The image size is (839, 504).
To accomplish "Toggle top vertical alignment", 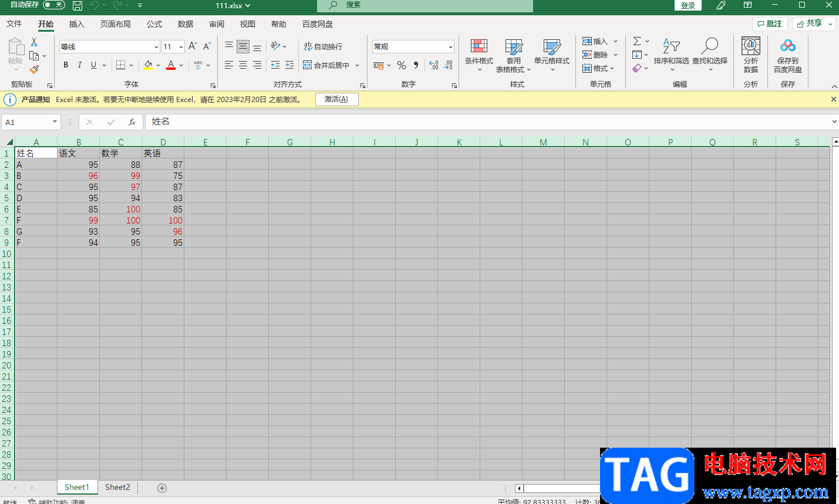I will 229,46.
